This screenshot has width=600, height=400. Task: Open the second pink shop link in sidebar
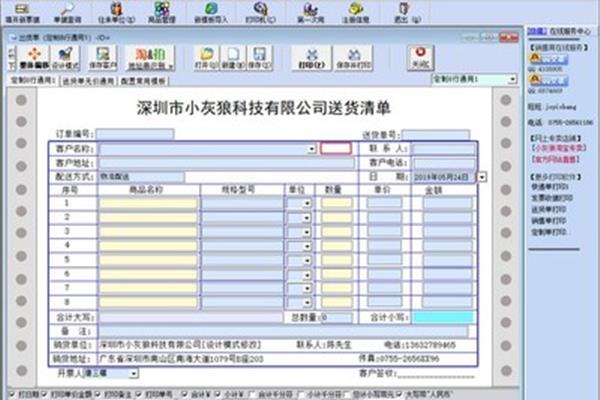pos(555,159)
